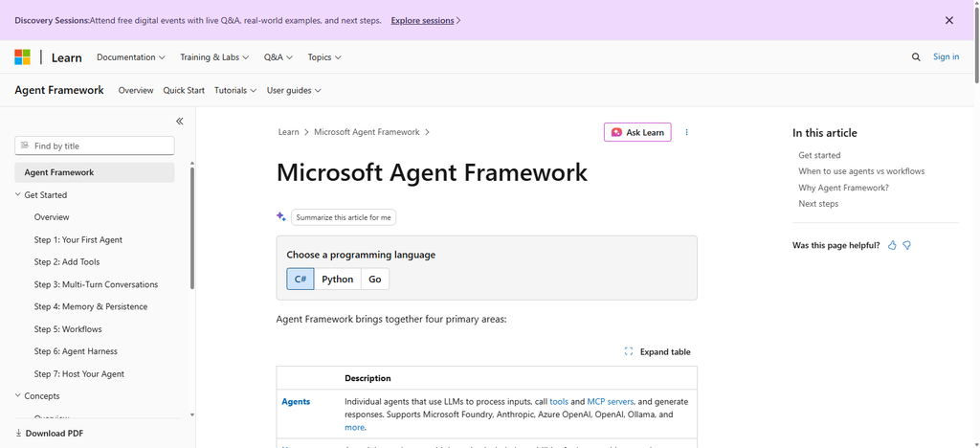Collapse the table of contents sidebar

point(179,122)
